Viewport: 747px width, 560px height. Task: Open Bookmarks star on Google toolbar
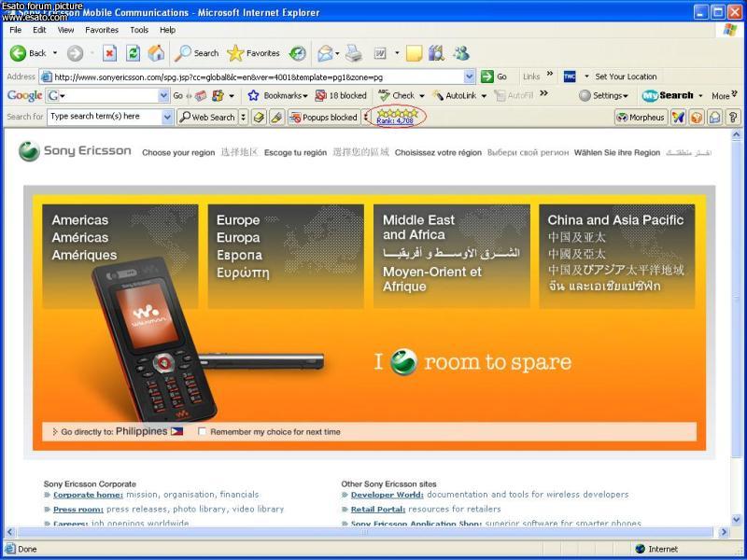pyautogui.click(x=253, y=96)
